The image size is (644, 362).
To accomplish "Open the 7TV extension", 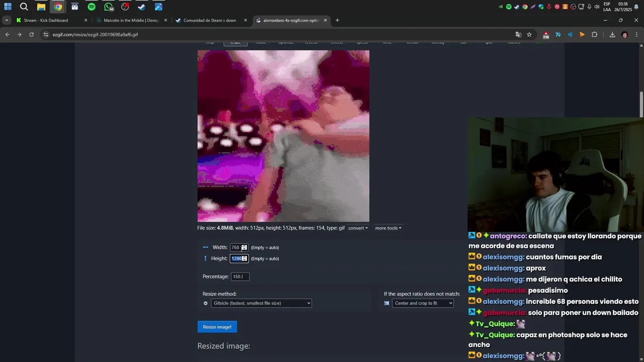I will (558, 35).
